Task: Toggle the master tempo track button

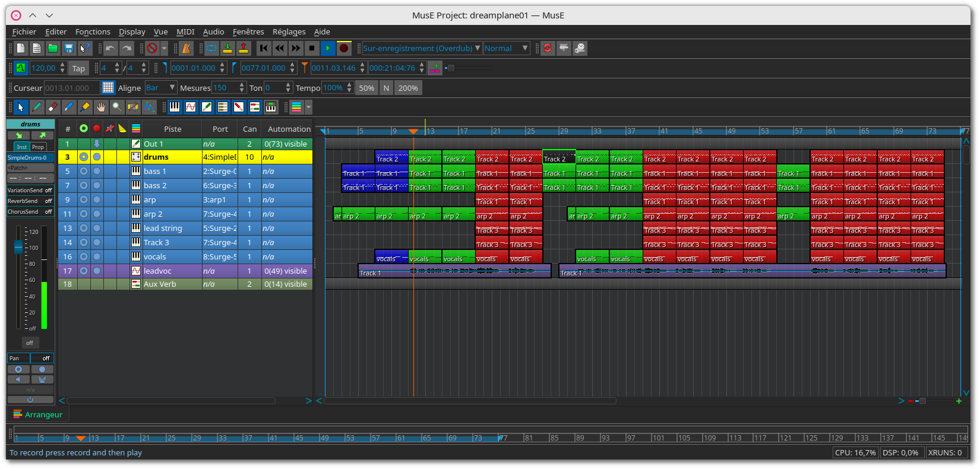Action: (21, 68)
